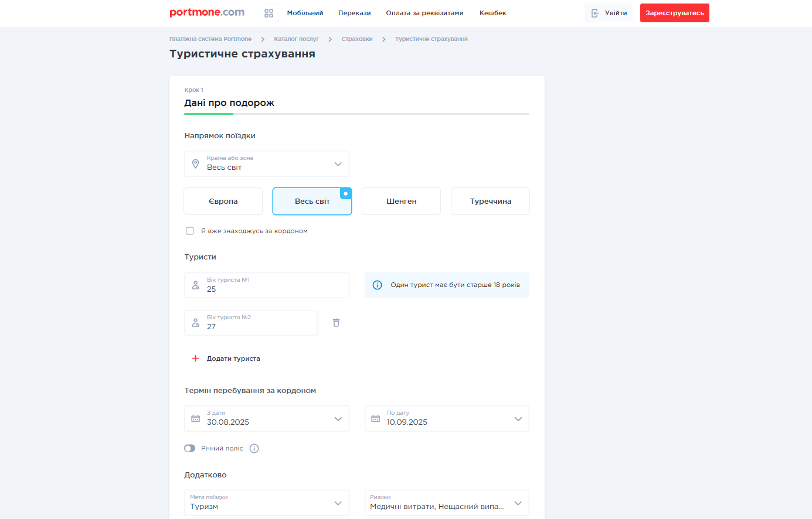Click the calendar icon in end date field

pyautogui.click(x=376, y=419)
